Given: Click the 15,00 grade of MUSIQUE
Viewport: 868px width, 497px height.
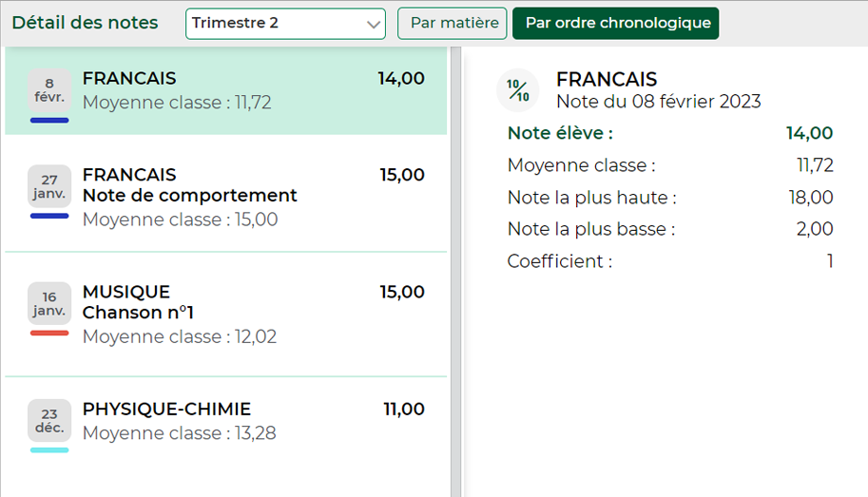Looking at the screenshot, I should click(x=402, y=292).
